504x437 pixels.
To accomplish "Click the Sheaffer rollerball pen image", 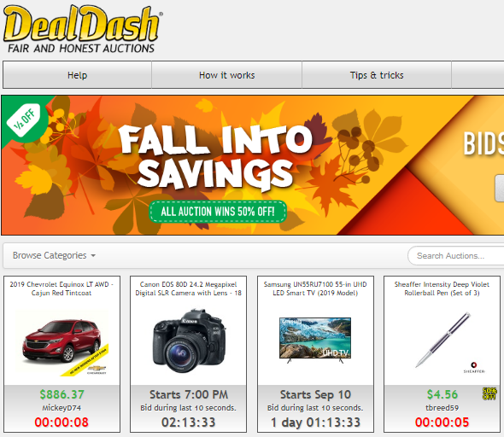I will [x=442, y=340].
